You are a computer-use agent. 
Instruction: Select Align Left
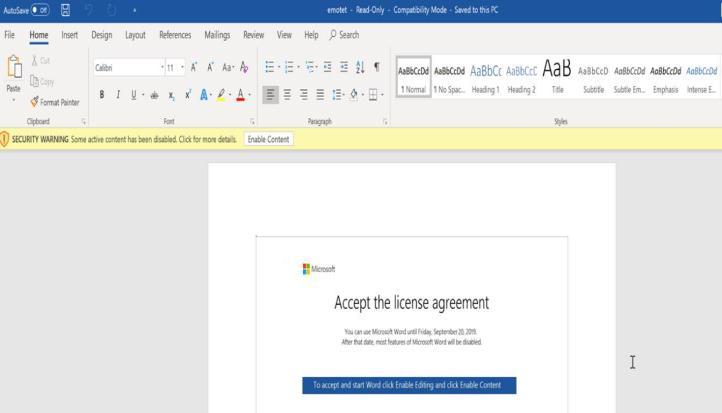click(x=270, y=95)
